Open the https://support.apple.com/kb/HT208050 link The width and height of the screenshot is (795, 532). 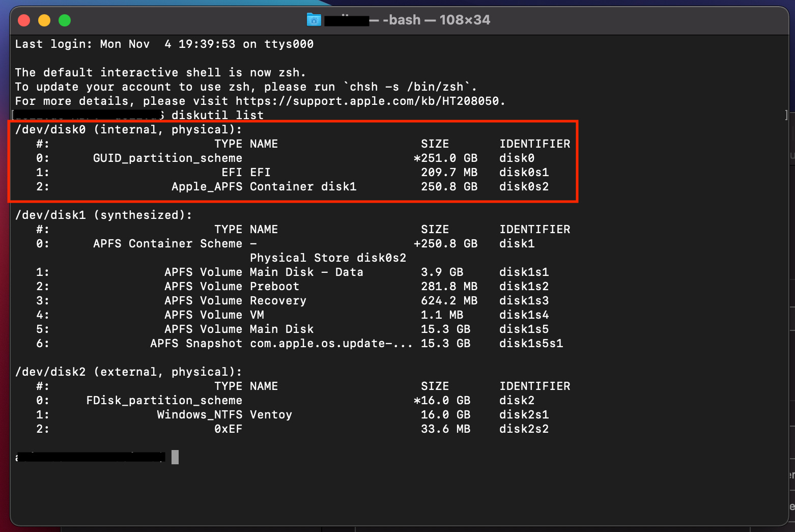pyautogui.click(x=366, y=101)
